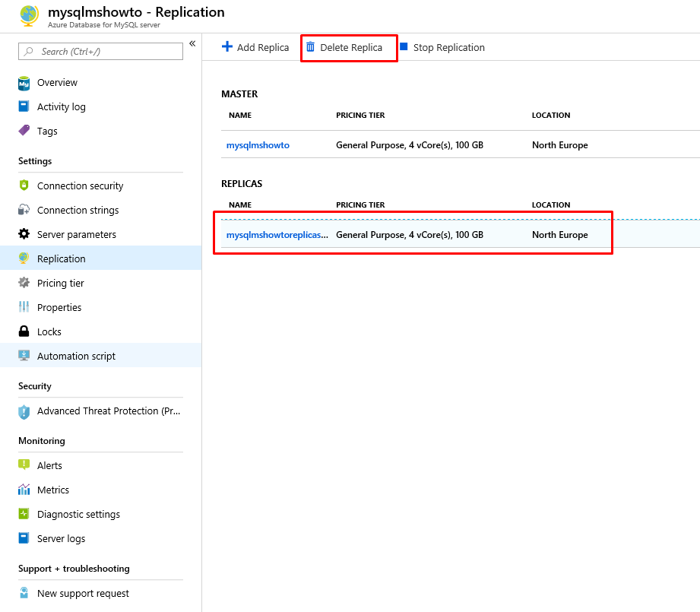Click Master PRICING TIER column header
Viewport: 700px width, 612px height.
[360, 115]
